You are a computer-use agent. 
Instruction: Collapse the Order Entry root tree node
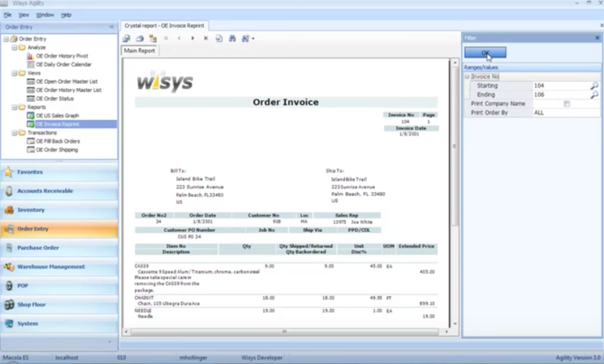(x=6, y=39)
